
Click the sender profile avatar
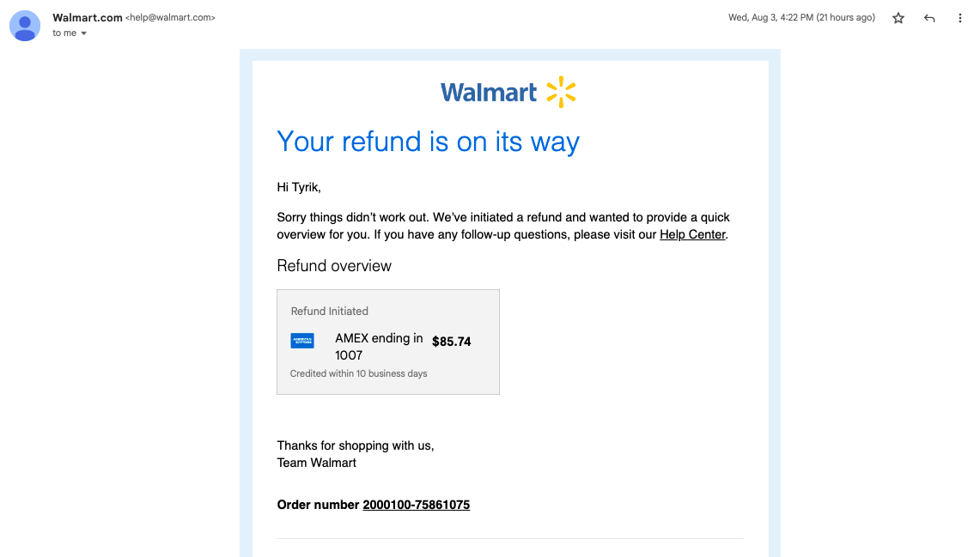point(25,26)
